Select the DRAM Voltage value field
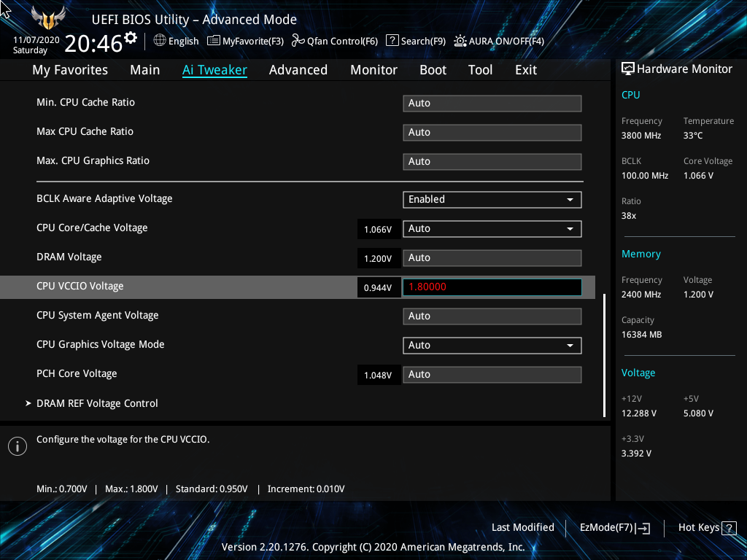The image size is (747, 560). [492, 257]
